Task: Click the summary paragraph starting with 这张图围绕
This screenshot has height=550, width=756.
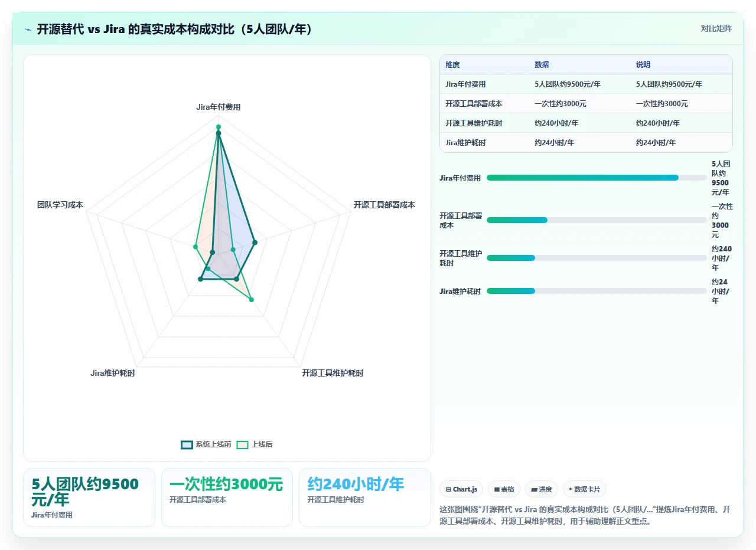Action: point(585,515)
